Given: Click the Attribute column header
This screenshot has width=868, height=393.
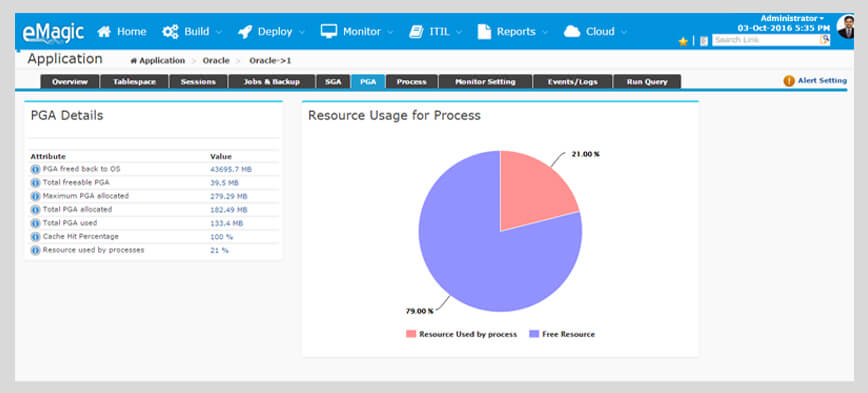Looking at the screenshot, I should pyautogui.click(x=48, y=157).
